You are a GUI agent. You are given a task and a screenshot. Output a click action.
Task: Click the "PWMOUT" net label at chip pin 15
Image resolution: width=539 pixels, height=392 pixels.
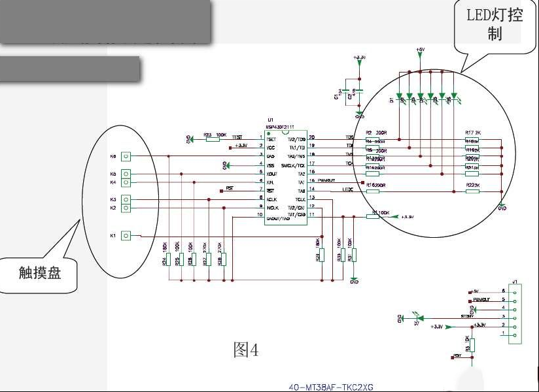click(x=326, y=180)
